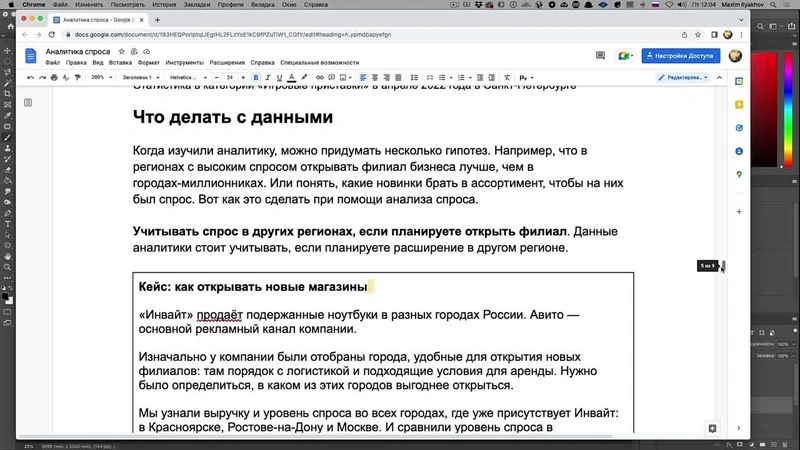This screenshot has height=450, width=800.
Task: Open the text color picker
Action: (291, 78)
